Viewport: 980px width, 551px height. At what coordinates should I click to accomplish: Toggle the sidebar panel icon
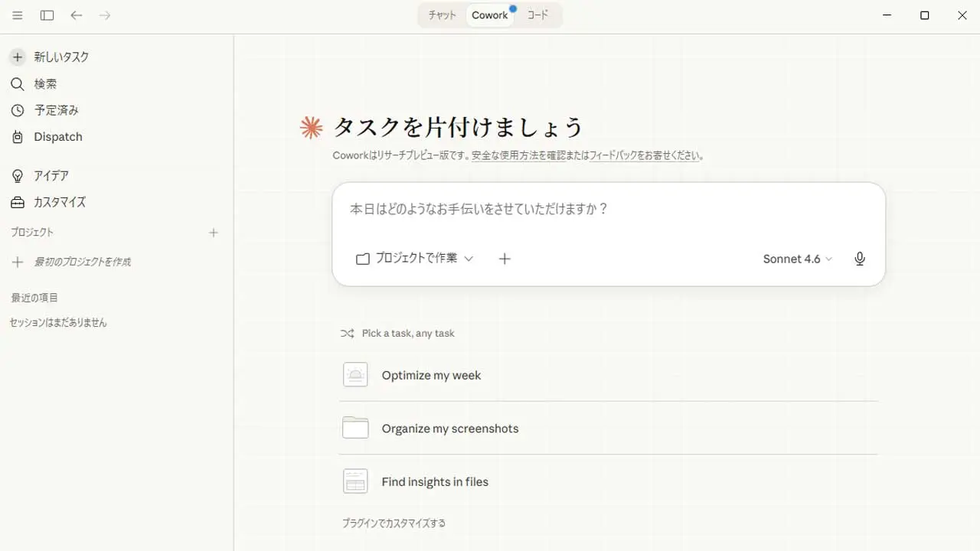click(47, 15)
